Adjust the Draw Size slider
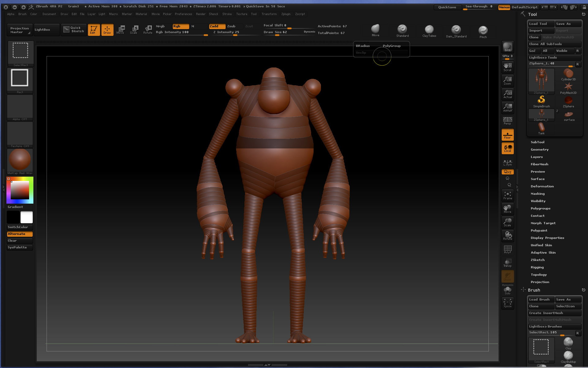The height and width of the screenshot is (368, 588). click(289, 33)
